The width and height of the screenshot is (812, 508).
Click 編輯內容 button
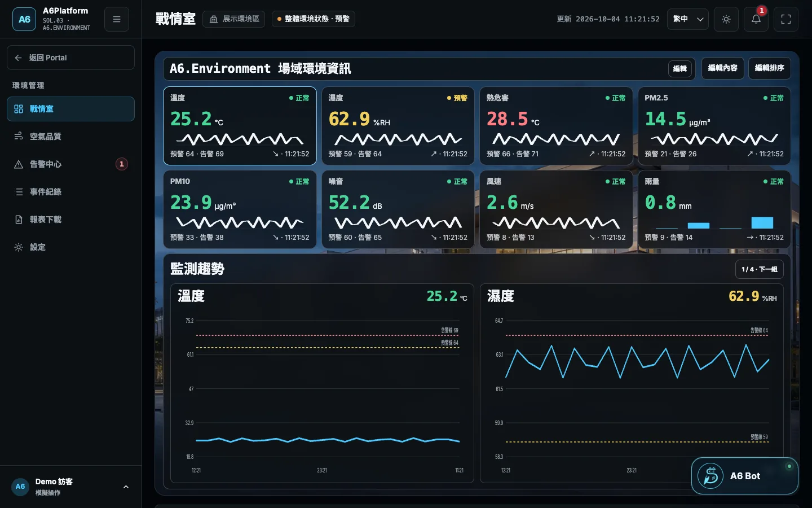pyautogui.click(x=723, y=68)
